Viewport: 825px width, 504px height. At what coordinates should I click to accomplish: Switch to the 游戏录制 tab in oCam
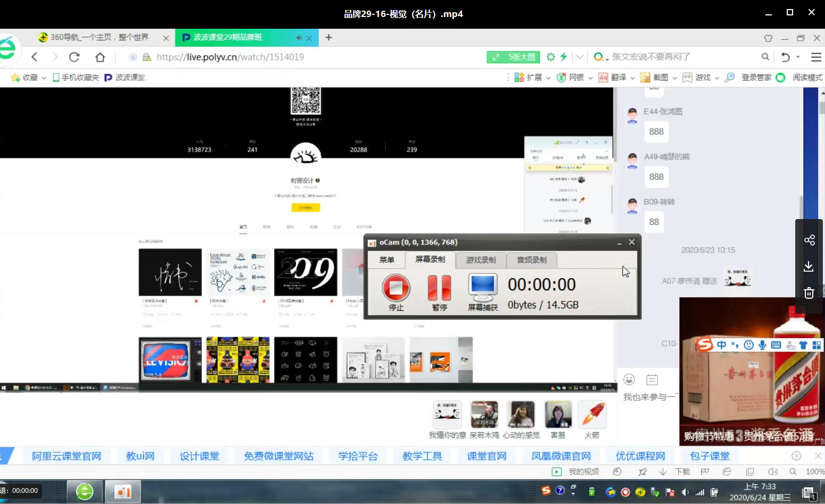point(480,260)
